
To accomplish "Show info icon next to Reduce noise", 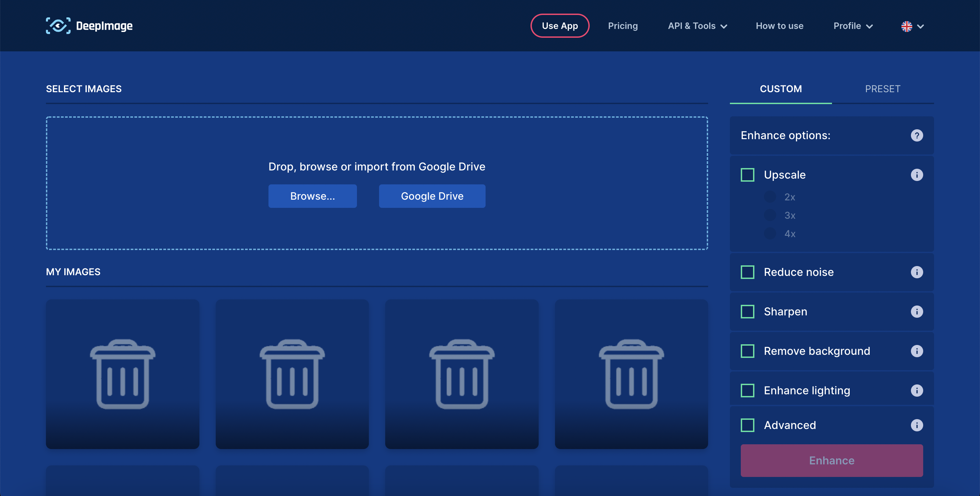I will (916, 272).
